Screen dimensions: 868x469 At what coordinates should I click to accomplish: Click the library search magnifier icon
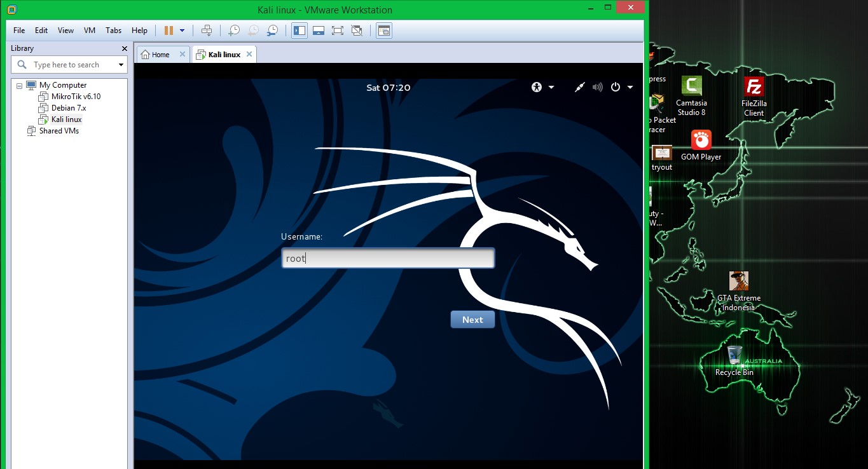pyautogui.click(x=22, y=65)
